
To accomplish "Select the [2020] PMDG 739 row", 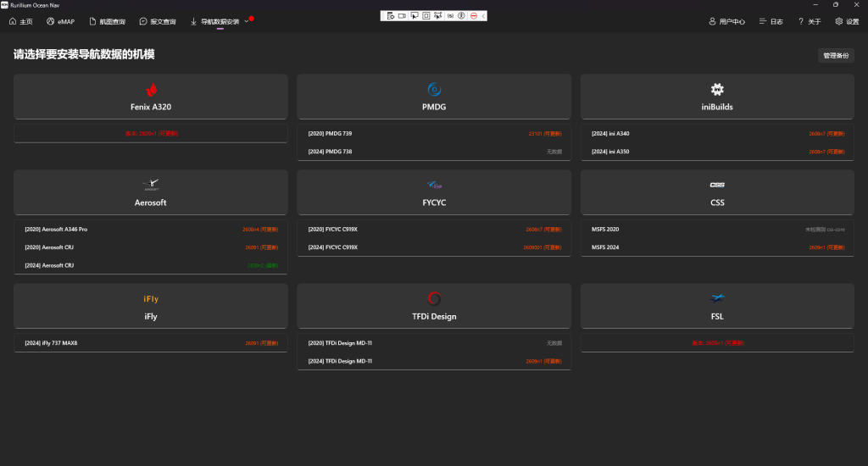I will 434,133.
